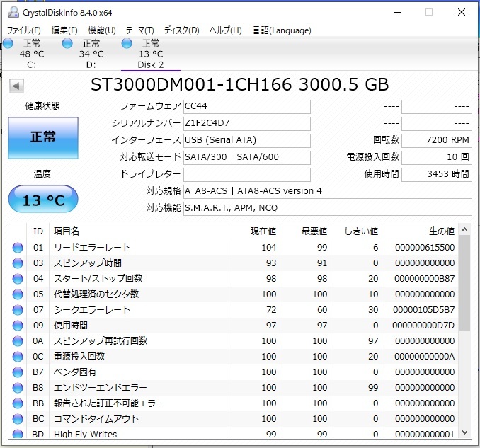Click the ID column header

[38, 231]
